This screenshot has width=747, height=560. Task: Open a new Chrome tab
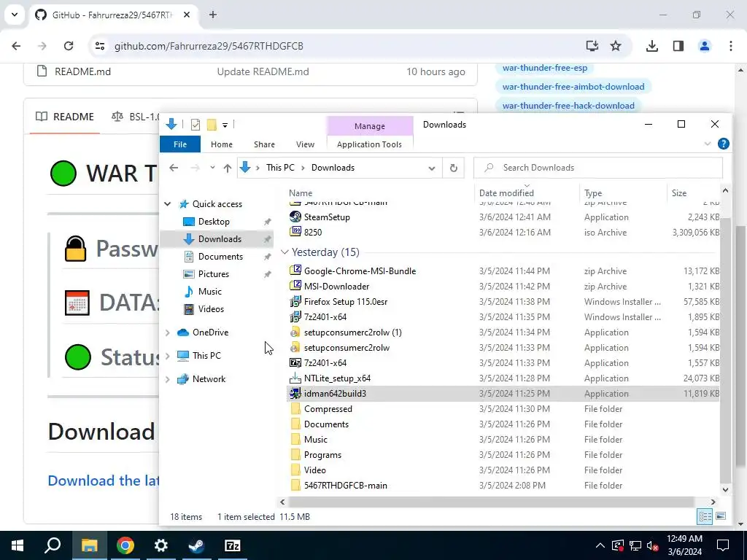tap(213, 15)
